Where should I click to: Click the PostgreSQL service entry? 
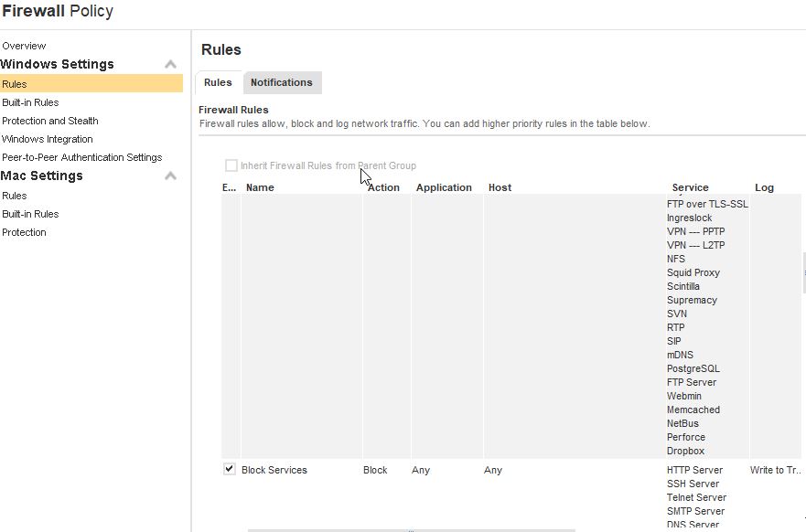pos(693,368)
